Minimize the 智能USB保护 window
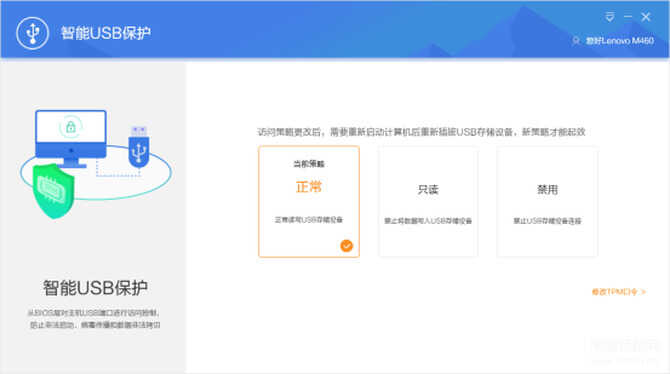This screenshot has width=670, height=374. point(628,17)
